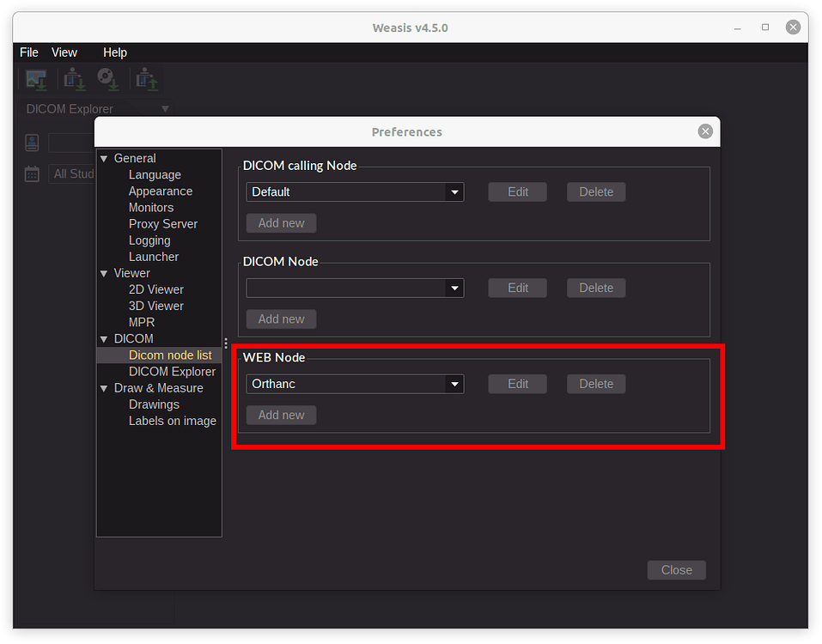Click Add new under DICOM calling Node
This screenshot has width=822, height=644.
pos(281,222)
